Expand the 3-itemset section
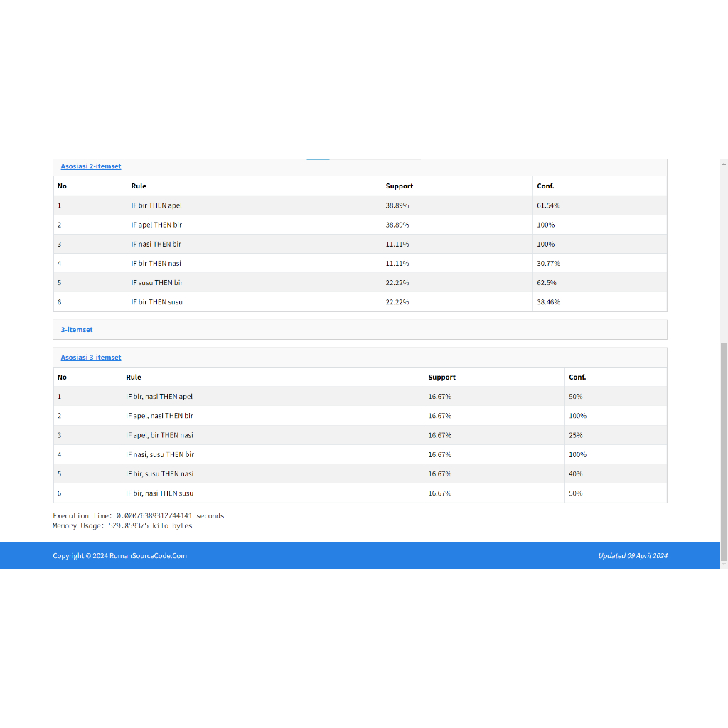This screenshot has width=728, height=728. pos(76,330)
